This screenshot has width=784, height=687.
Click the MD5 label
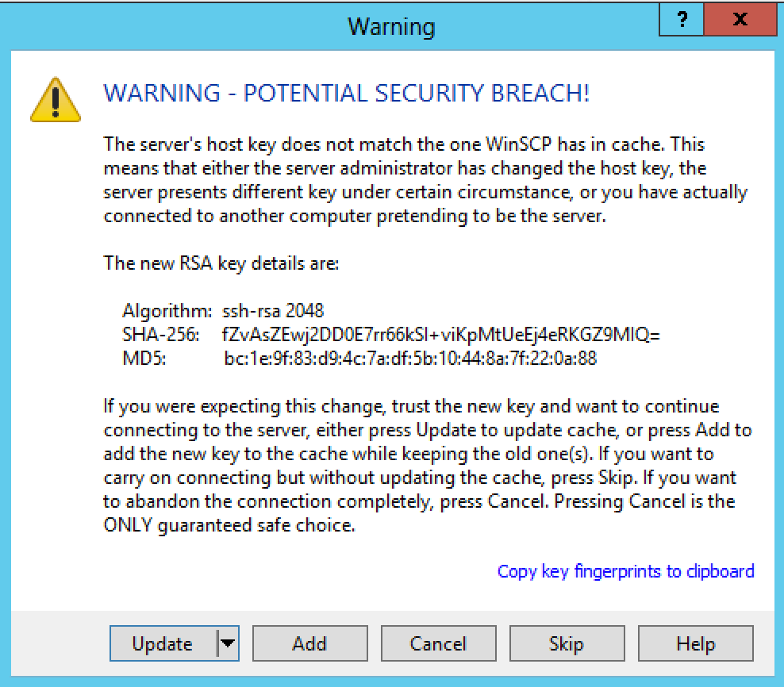point(144,359)
